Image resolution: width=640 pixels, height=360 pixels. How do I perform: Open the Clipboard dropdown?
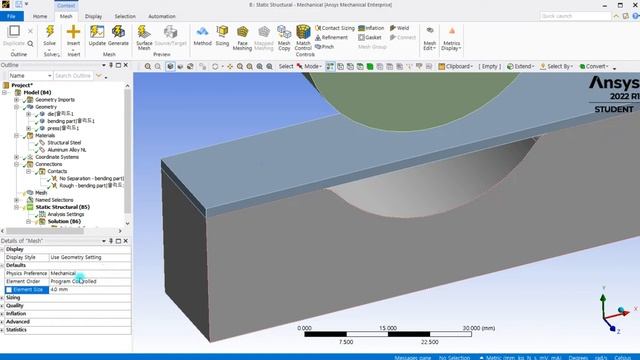coord(456,67)
